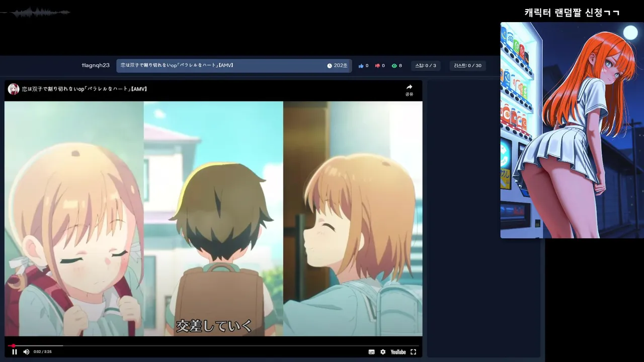The height and width of the screenshot is (362, 644).
Task: Seek along the red video progress bar
Action: tap(213, 345)
